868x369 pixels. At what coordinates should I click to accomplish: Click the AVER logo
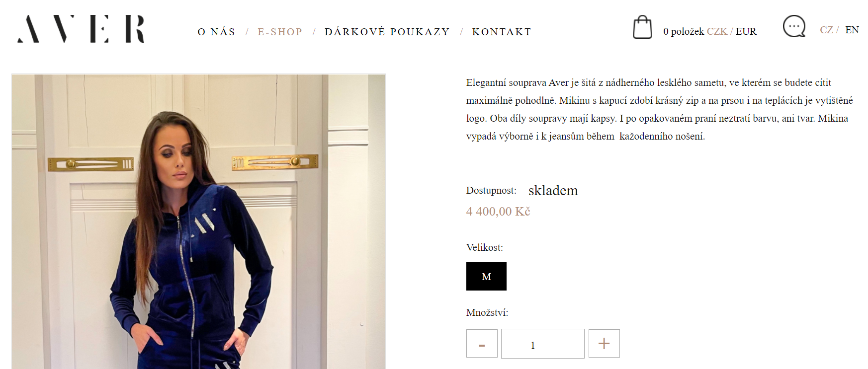[x=81, y=29]
